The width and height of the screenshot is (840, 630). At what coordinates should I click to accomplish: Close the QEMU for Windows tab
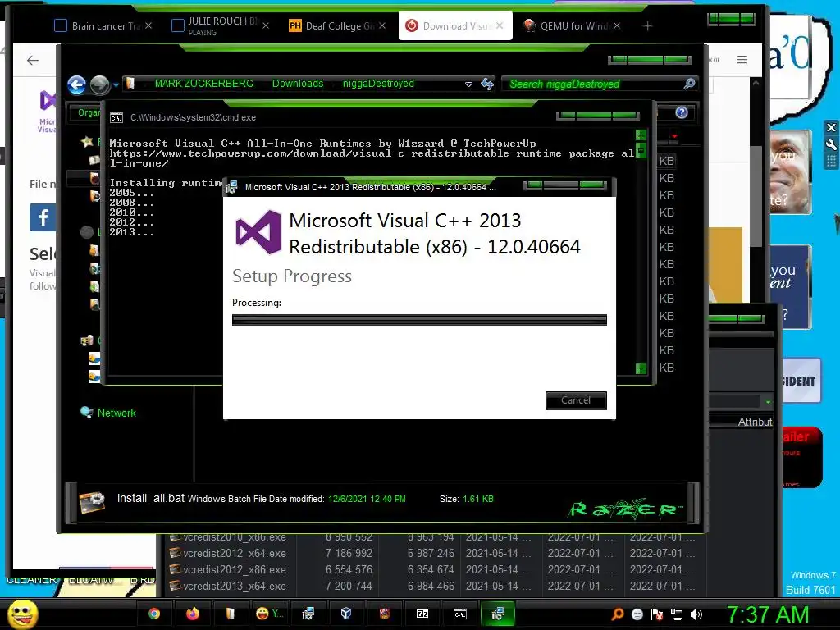tap(617, 25)
